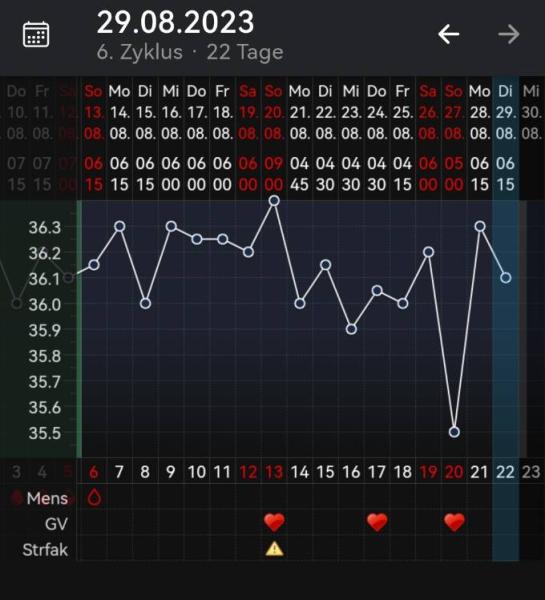The image size is (545, 600).
Task: Open the 29.08.2023 date heading
Action: coord(175,22)
